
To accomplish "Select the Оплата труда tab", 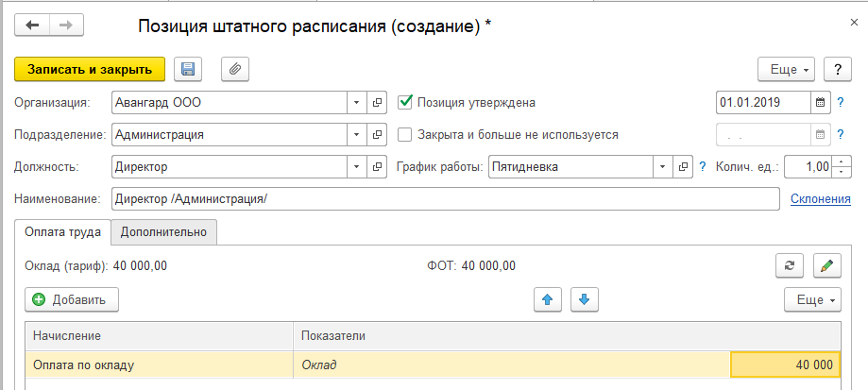I will tap(64, 231).
